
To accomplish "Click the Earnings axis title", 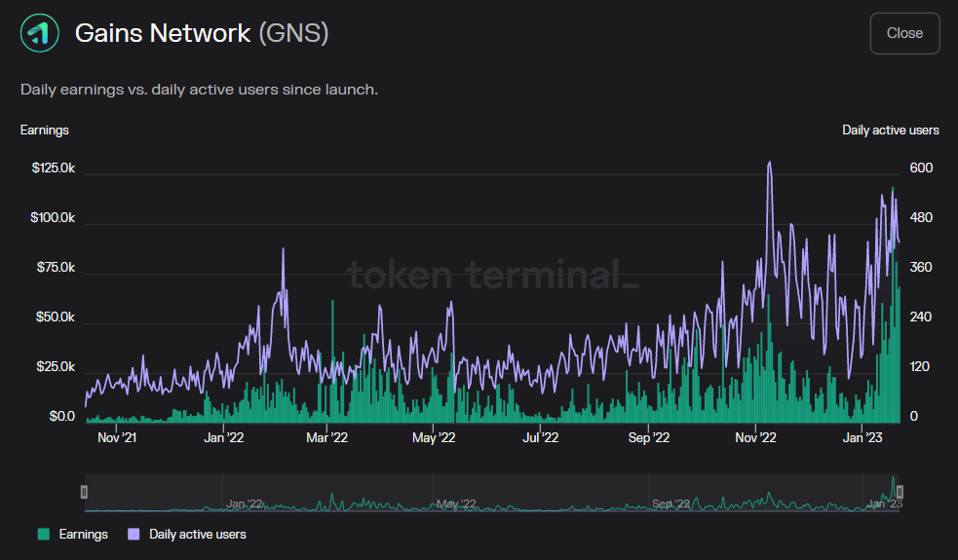I will [45, 131].
